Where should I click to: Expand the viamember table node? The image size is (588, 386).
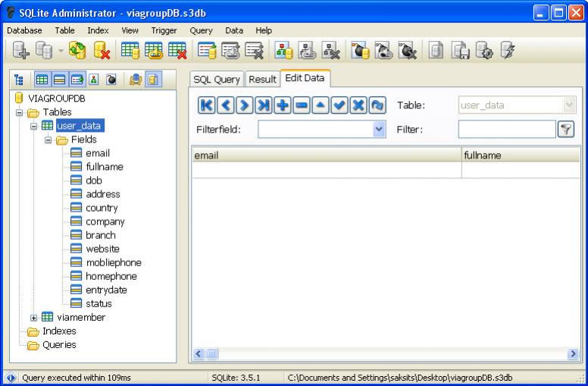(33, 317)
